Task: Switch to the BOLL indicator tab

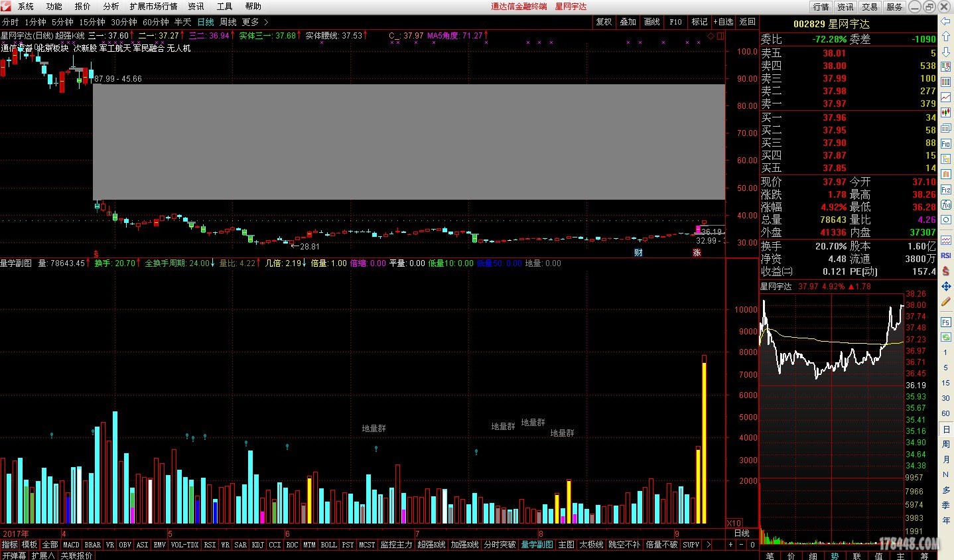Action: 328,545
